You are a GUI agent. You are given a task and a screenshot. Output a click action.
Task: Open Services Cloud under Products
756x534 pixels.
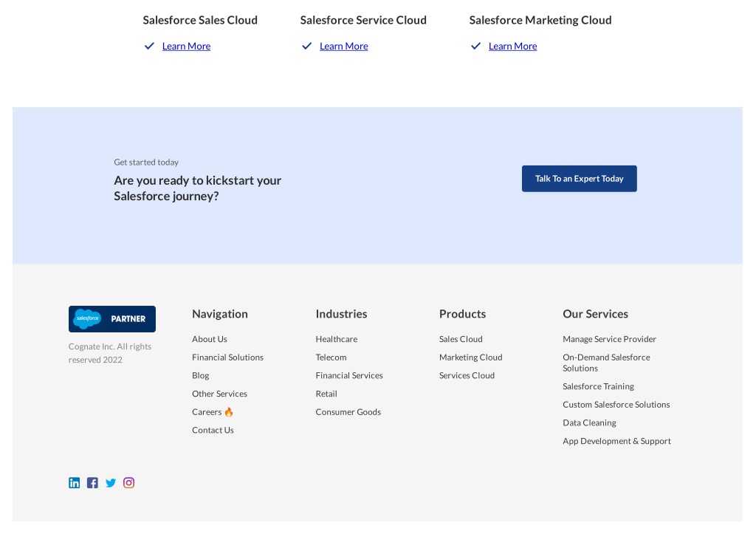pos(467,375)
